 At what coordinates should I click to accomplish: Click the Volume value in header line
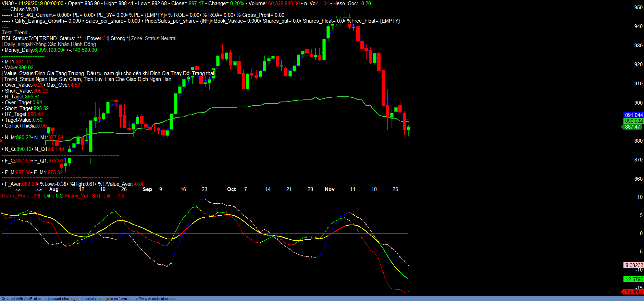tap(284, 3)
